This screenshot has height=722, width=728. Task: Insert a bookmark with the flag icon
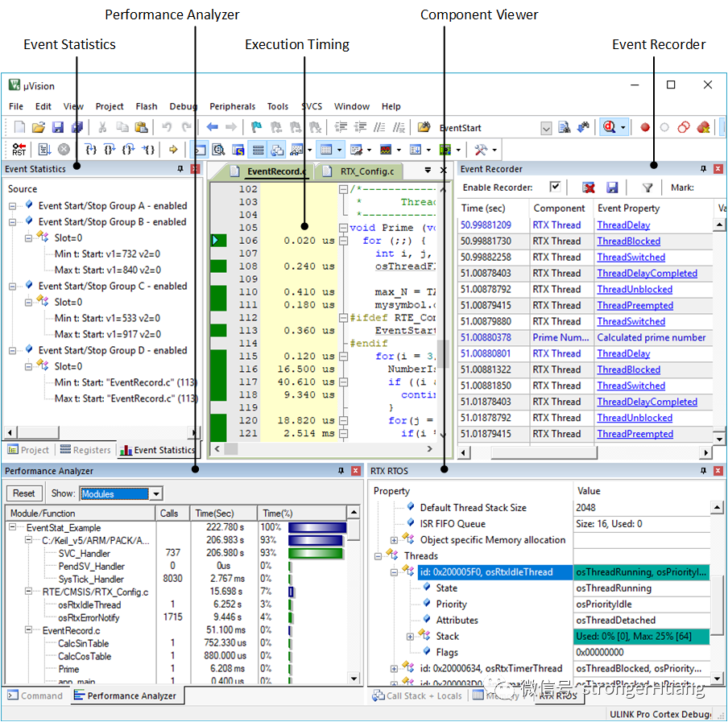click(x=256, y=126)
